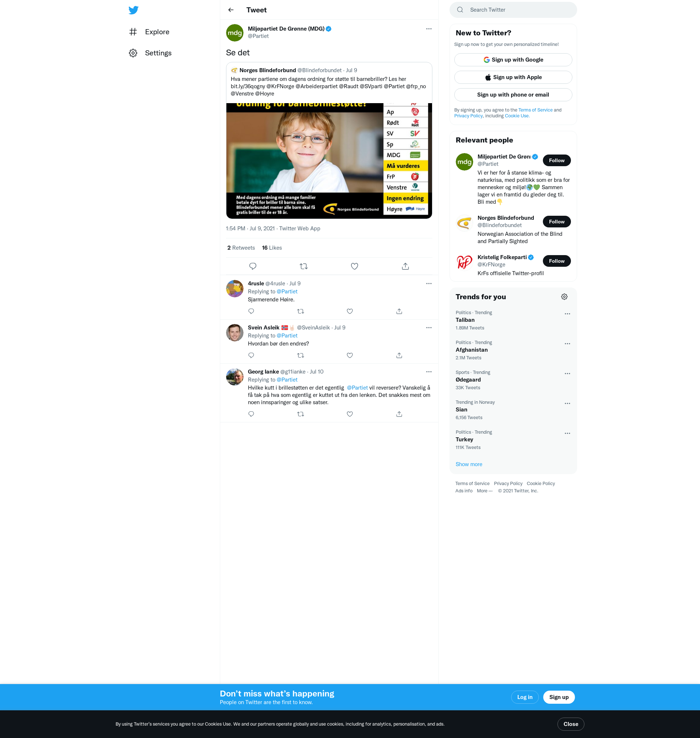Viewport: 700px width, 738px height.
Task: Open more options on Georg lanke's reply
Action: tap(429, 372)
